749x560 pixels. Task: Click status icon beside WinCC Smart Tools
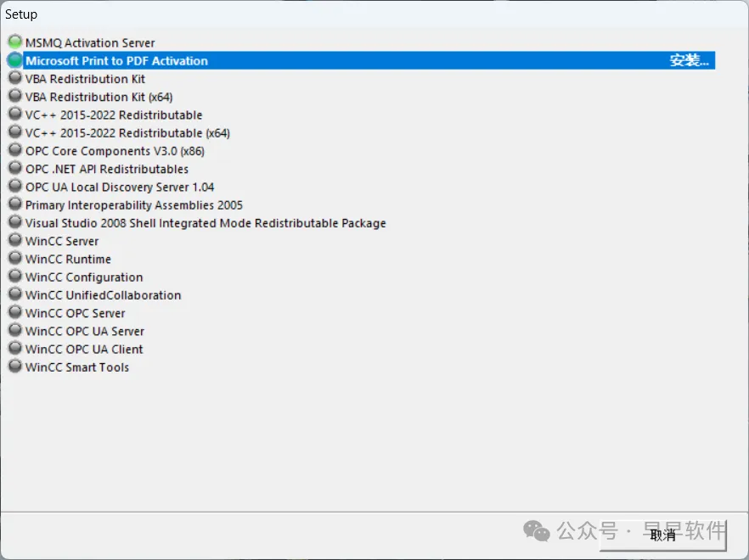[15, 367]
